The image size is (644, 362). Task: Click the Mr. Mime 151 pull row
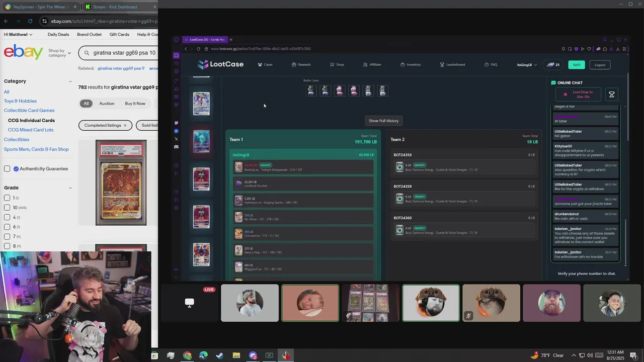pyautogui.click(x=303, y=217)
